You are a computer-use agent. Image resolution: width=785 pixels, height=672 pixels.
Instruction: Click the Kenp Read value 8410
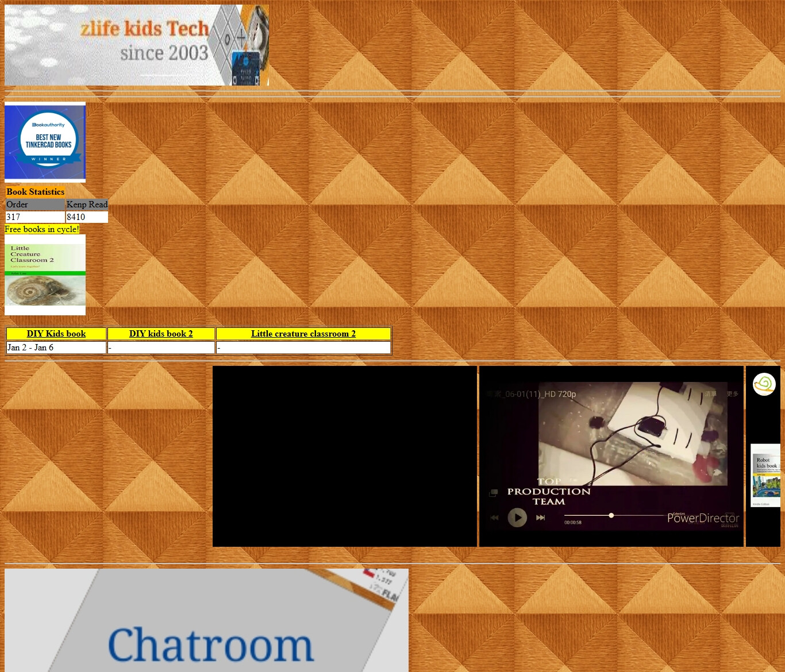(86, 217)
